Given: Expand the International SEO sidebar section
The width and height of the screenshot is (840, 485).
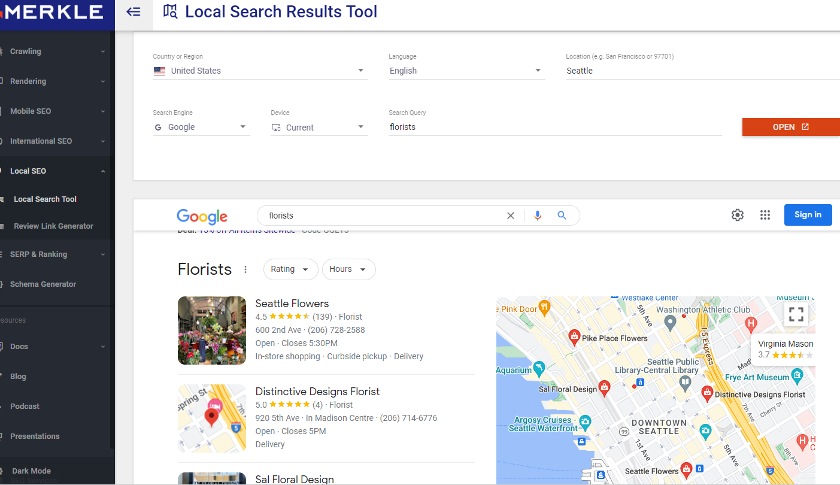Looking at the screenshot, I should 53,141.
